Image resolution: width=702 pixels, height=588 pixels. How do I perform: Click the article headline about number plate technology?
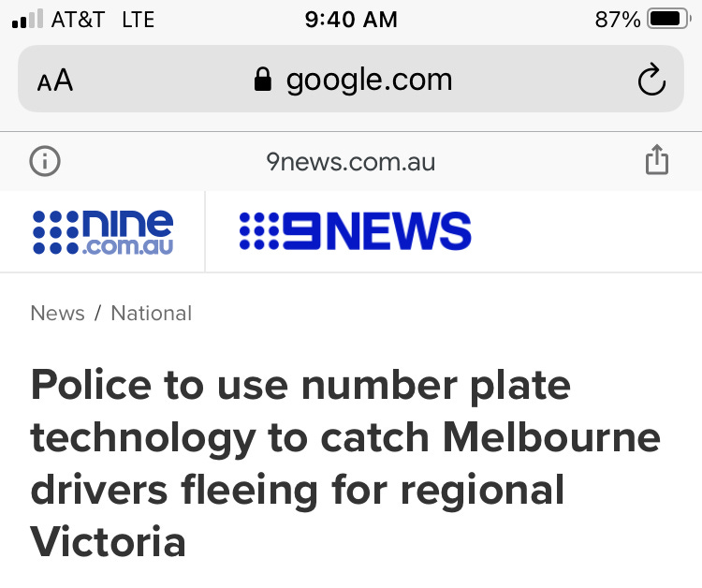click(x=345, y=463)
